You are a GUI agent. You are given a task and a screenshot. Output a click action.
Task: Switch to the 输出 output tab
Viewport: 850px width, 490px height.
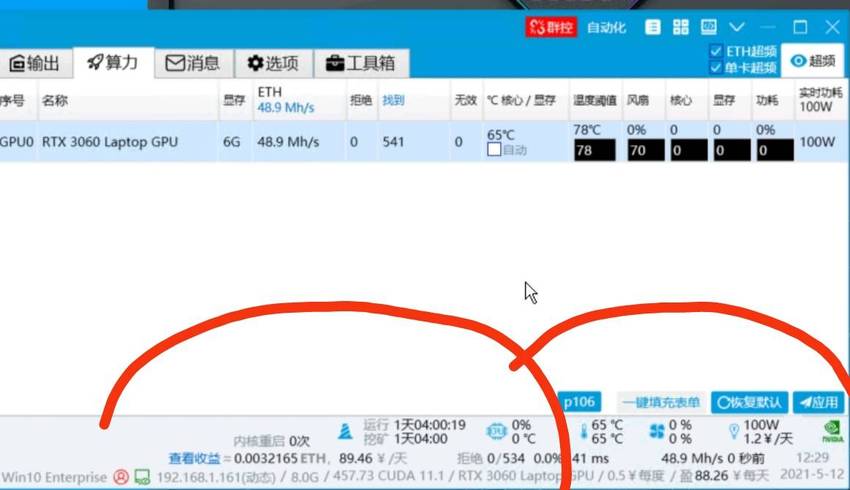coord(35,63)
